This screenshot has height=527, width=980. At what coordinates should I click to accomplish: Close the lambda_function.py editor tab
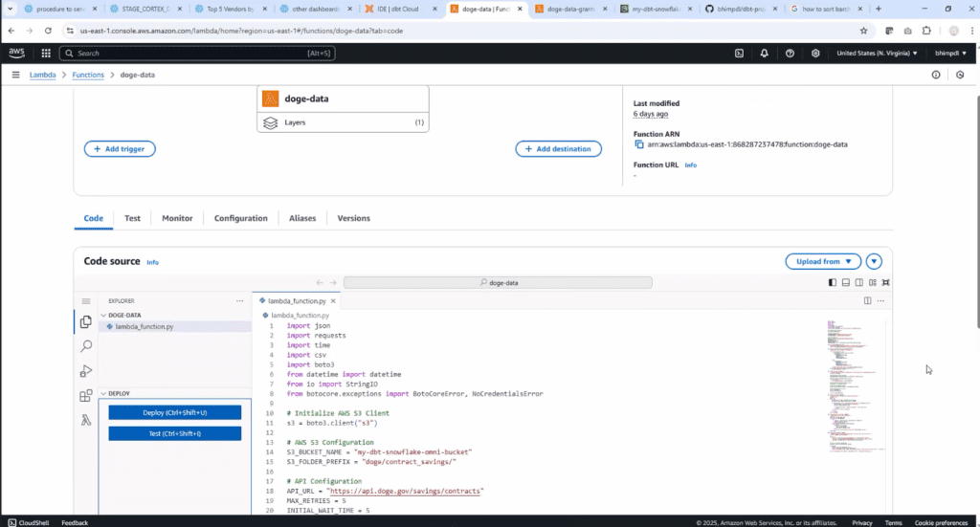(x=333, y=301)
